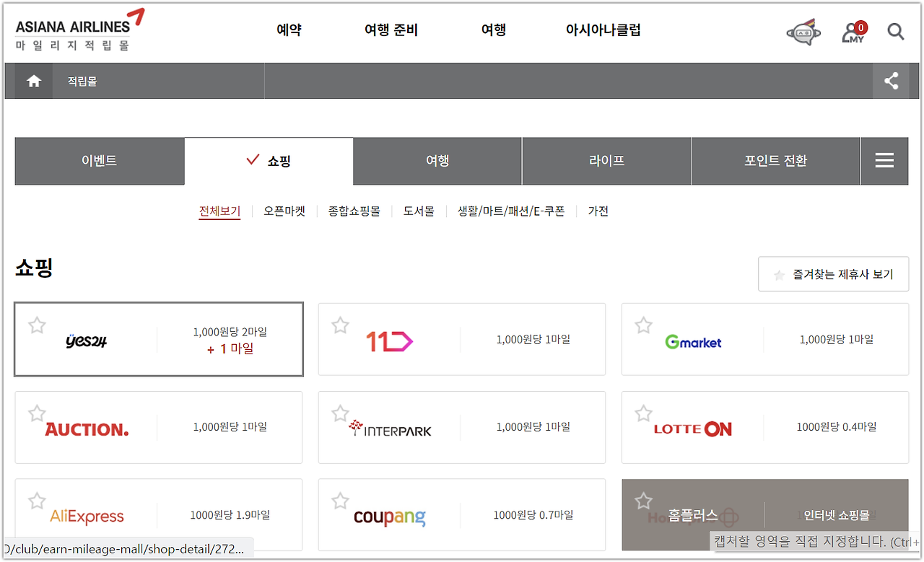This screenshot has width=924, height=562.
Task: Click the 1000원당 0.4마일 text
Action: click(837, 427)
